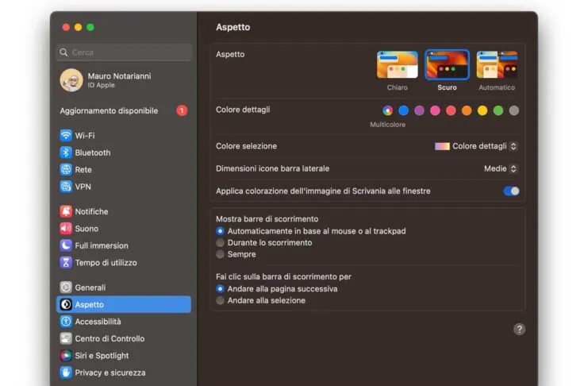
Task: Choose the pink accent color
Action: pyautogui.click(x=435, y=110)
